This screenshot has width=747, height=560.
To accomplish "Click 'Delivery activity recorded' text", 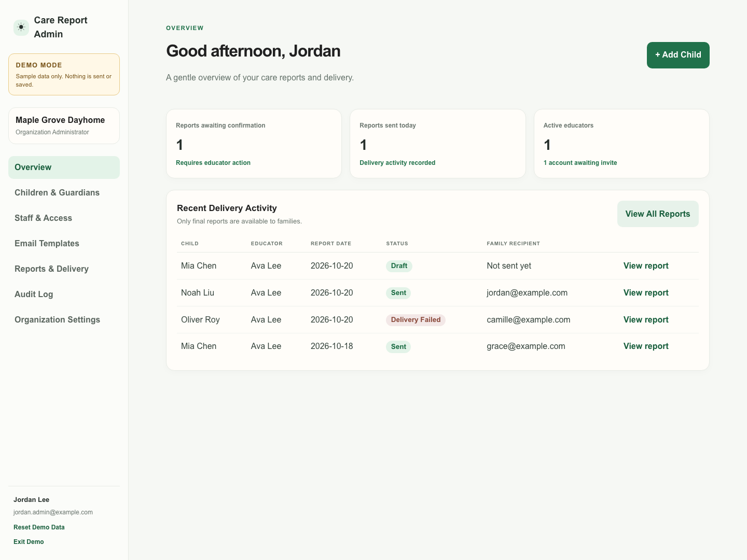I will click(x=397, y=163).
